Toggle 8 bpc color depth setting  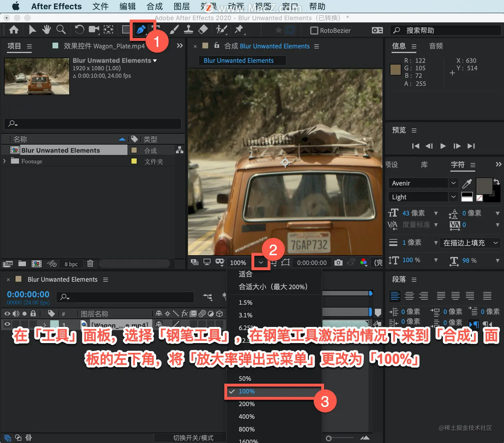71,264
